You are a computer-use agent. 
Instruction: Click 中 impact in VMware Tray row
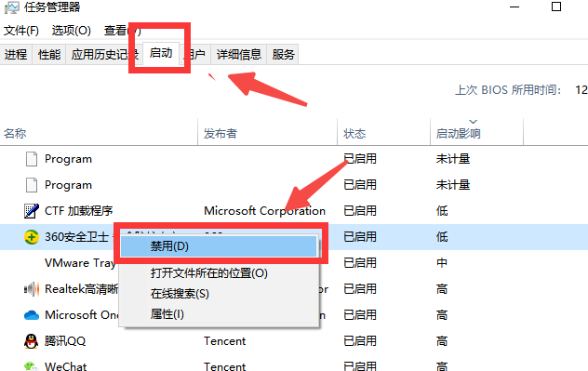click(x=442, y=263)
